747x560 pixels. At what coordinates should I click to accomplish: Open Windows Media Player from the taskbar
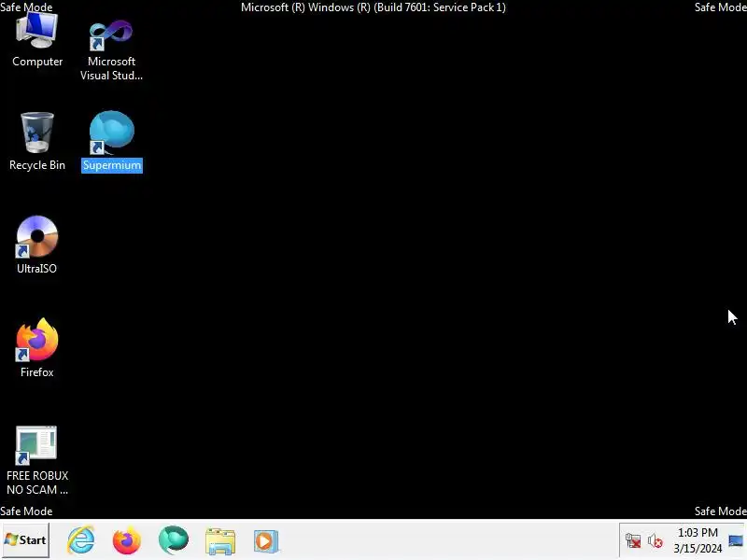[x=266, y=541]
